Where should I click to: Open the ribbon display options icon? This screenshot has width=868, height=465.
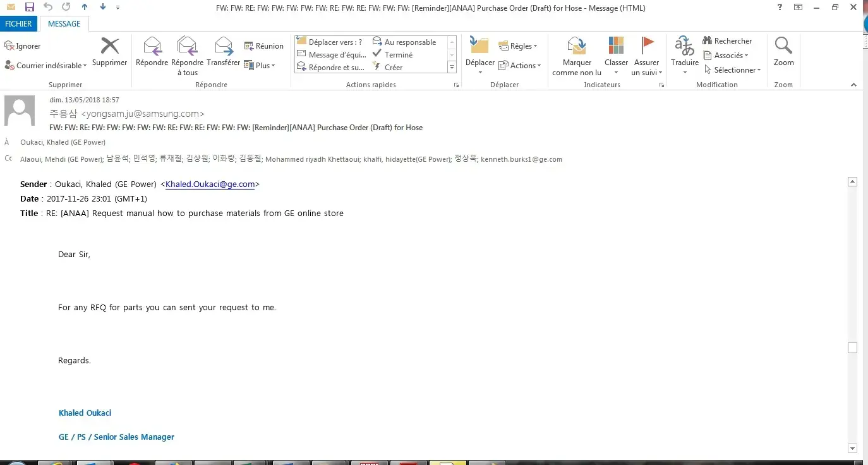pyautogui.click(x=799, y=8)
